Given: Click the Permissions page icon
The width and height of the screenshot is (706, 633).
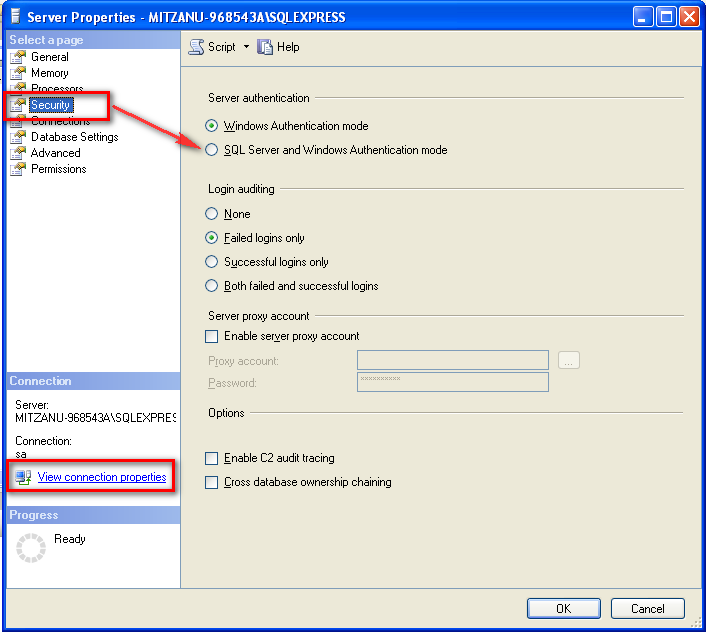Looking at the screenshot, I should (x=18, y=169).
